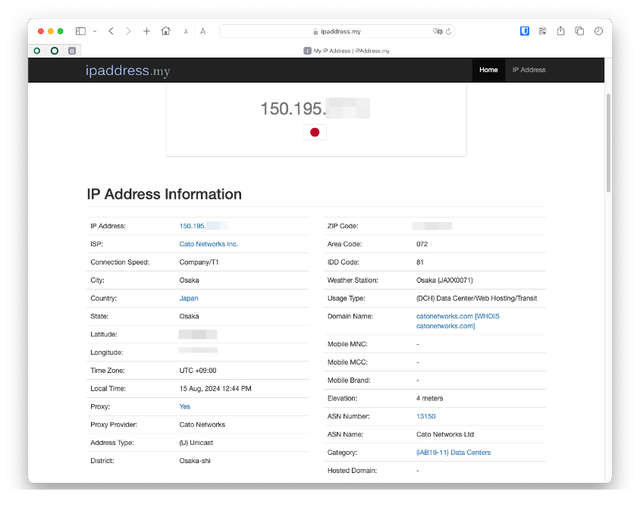This screenshot has width=640, height=520.
Task: Open the translate icon in address bar
Action: 438,31
